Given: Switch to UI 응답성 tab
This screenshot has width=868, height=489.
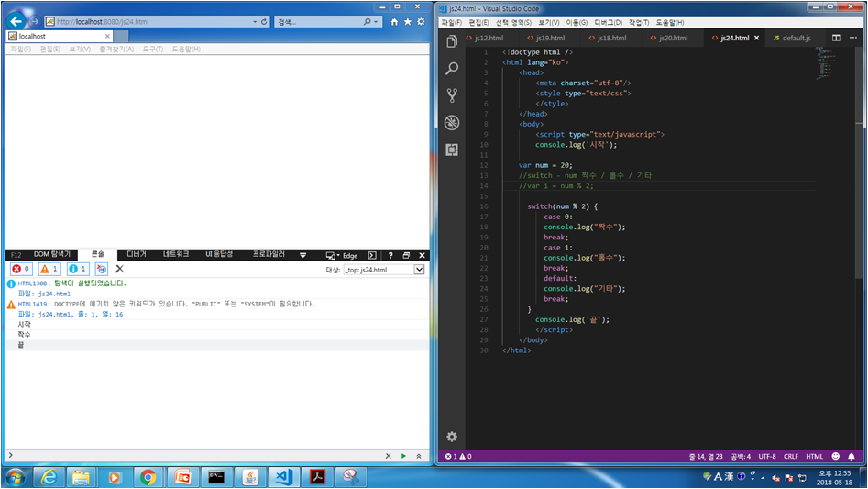Looking at the screenshot, I should point(219,254).
